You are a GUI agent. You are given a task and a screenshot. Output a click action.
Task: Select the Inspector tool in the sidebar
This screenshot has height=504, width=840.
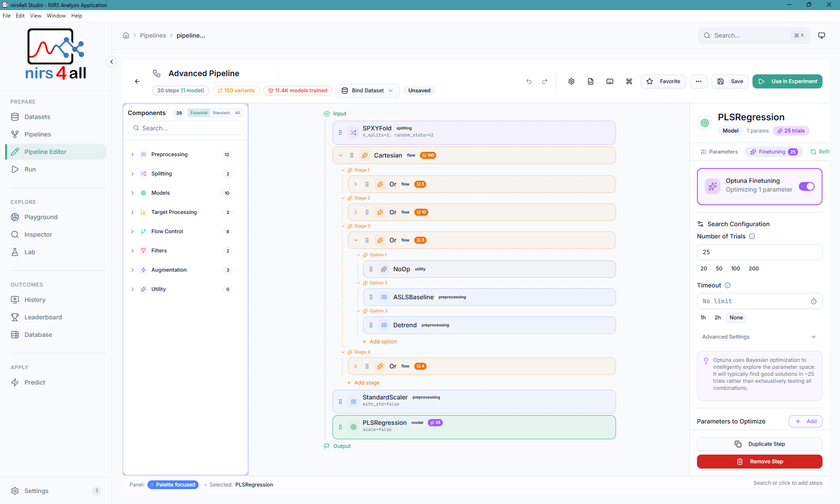pos(38,234)
